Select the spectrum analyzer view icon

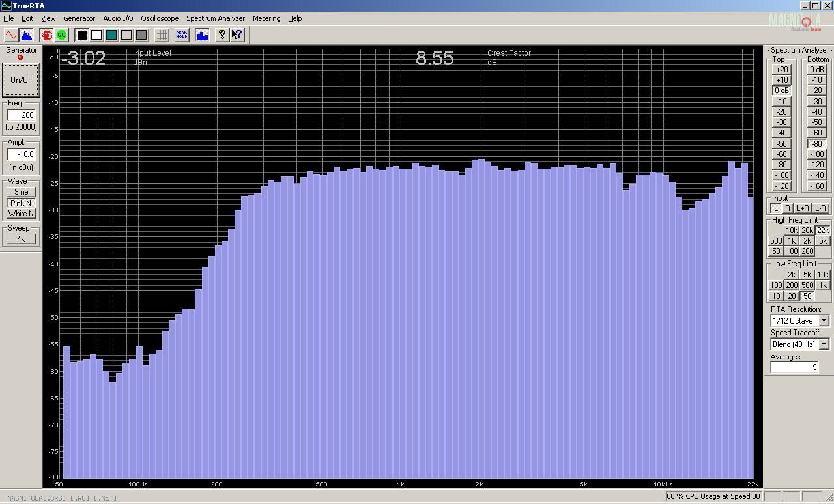(27, 35)
